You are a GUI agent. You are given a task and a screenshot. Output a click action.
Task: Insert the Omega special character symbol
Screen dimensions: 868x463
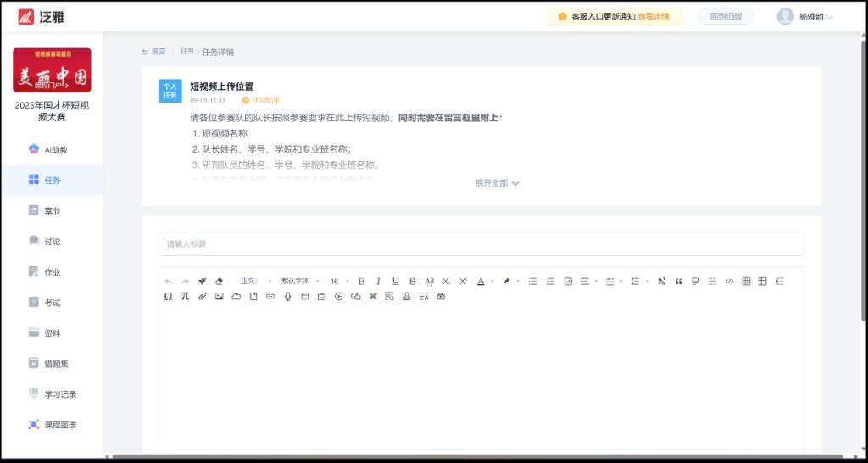[x=169, y=296]
